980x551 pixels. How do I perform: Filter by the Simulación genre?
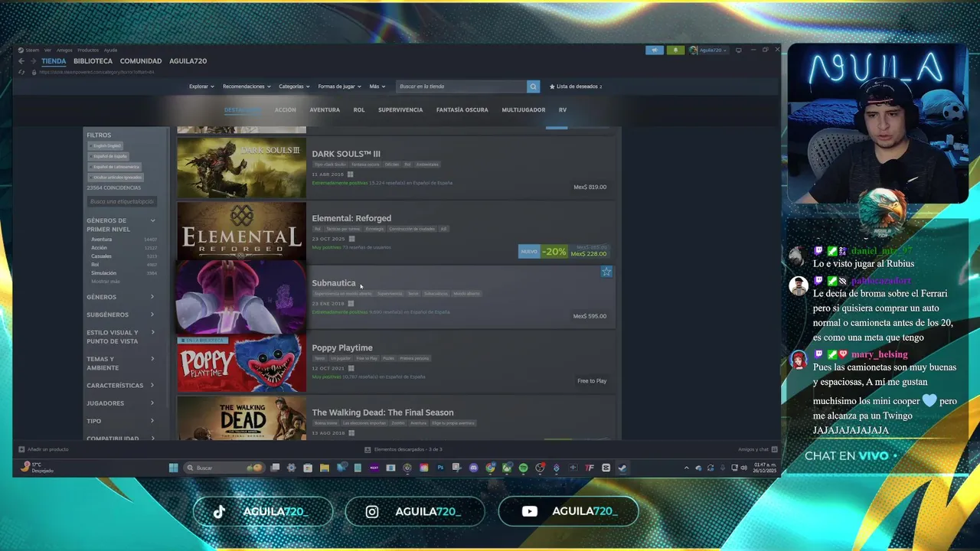coord(104,273)
